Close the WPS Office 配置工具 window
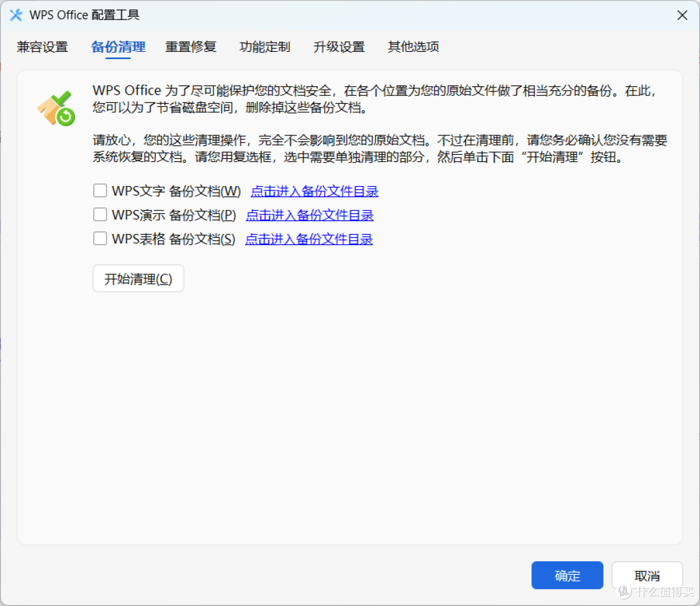The width and height of the screenshot is (700, 606). (x=682, y=15)
